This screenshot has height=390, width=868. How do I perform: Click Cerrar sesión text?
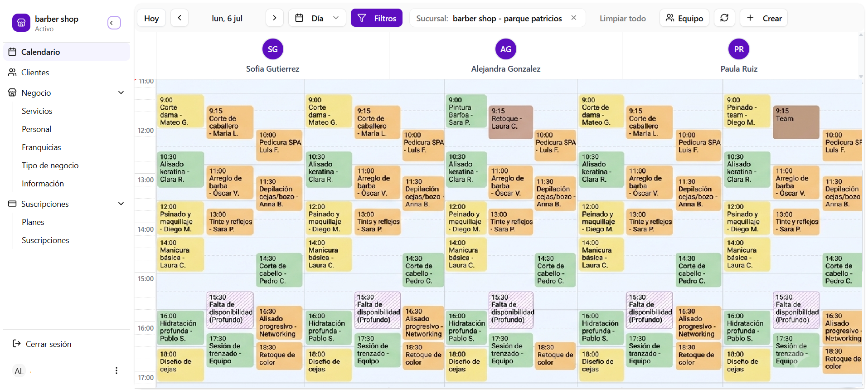click(x=48, y=344)
